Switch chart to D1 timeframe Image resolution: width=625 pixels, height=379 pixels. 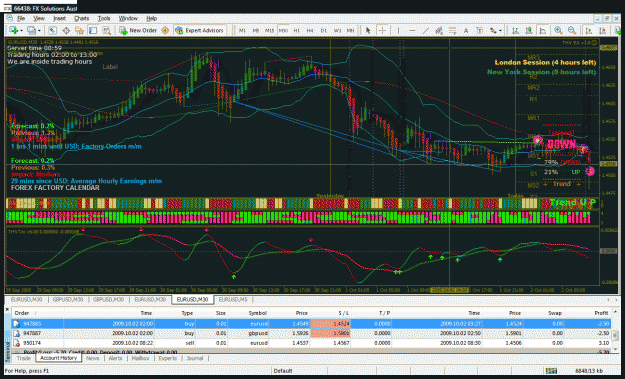(324, 30)
